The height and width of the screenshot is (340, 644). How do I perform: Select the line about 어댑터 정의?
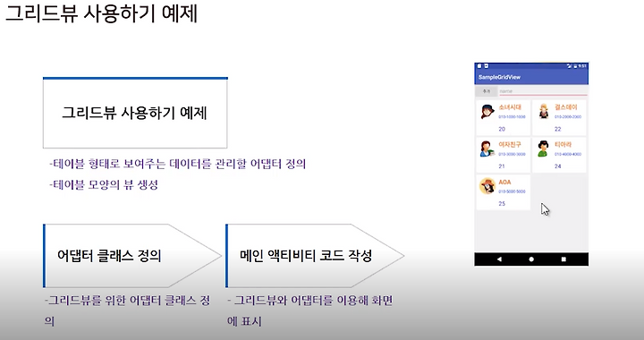click(x=177, y=164)
